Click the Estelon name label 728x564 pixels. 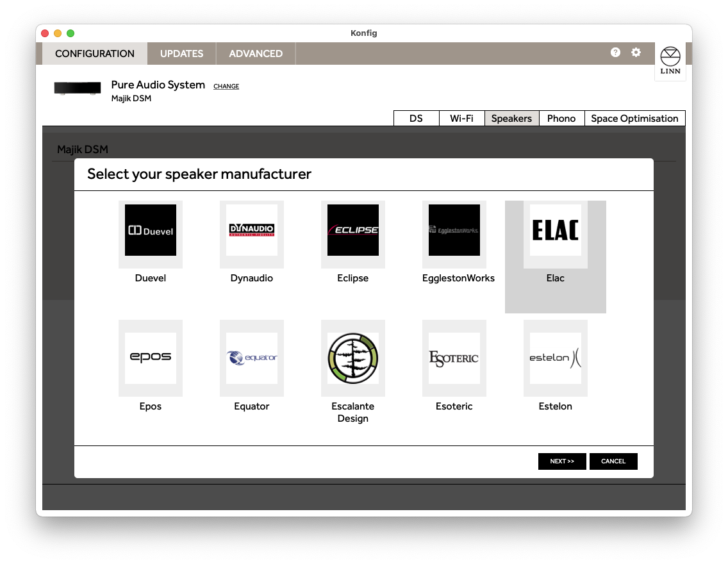click(x=555, y=406)
